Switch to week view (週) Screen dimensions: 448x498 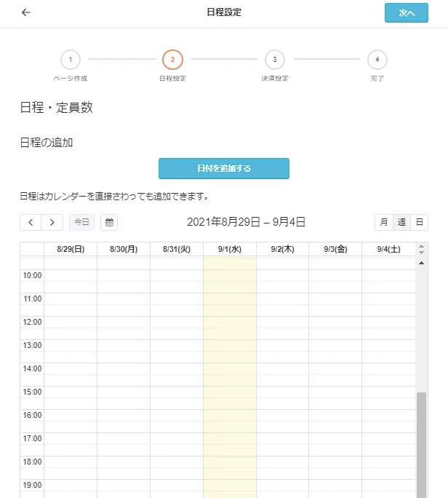401,223
